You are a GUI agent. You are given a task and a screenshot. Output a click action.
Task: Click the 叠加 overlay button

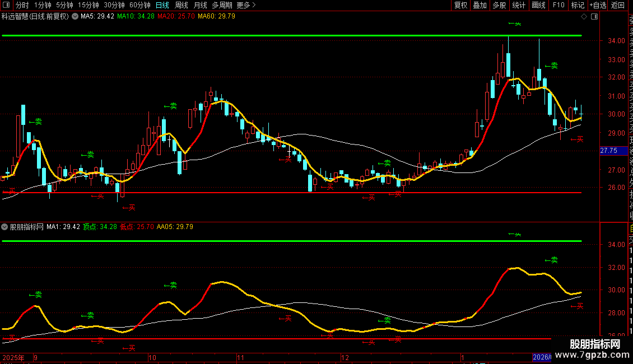[x=480, y=5]
